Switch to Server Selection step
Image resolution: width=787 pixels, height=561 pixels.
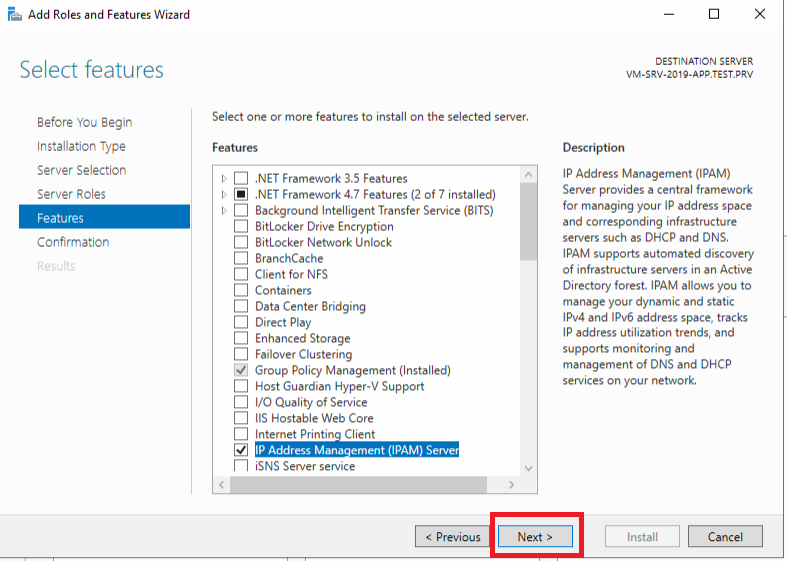(81, 170)
